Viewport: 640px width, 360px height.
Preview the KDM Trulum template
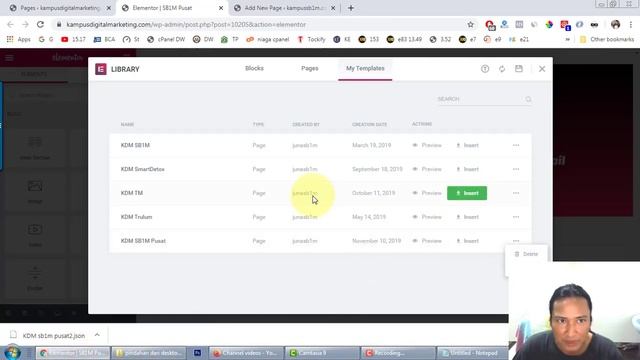tap(427, 217)
